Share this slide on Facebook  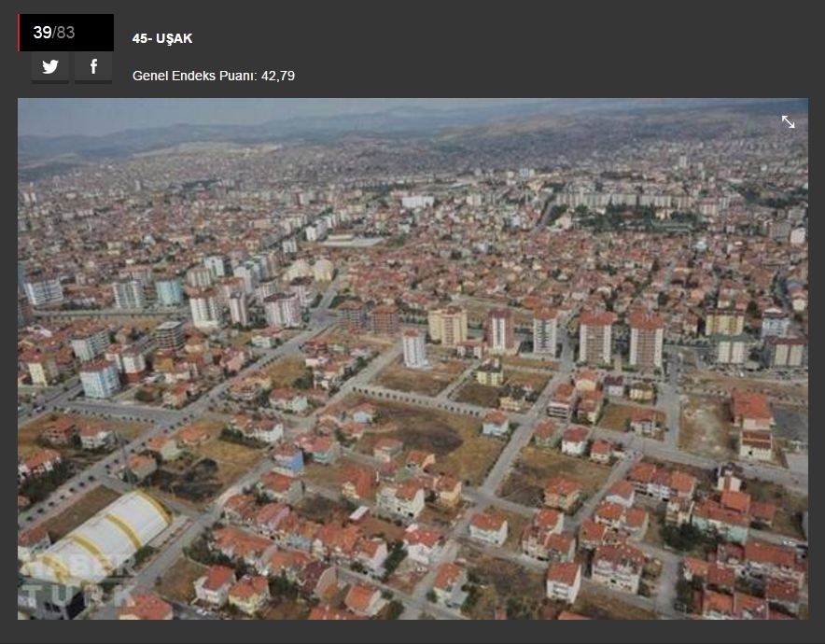(93, 67)
